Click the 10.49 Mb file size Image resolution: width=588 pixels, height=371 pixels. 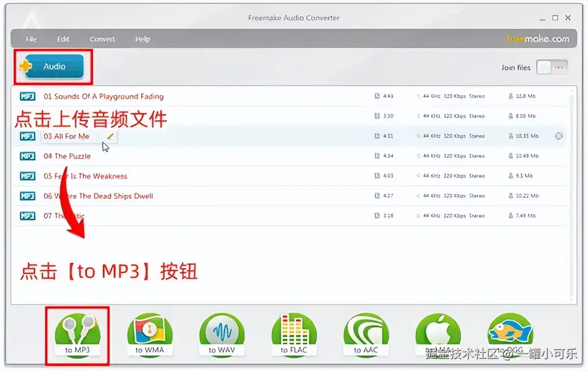[527, 156]
